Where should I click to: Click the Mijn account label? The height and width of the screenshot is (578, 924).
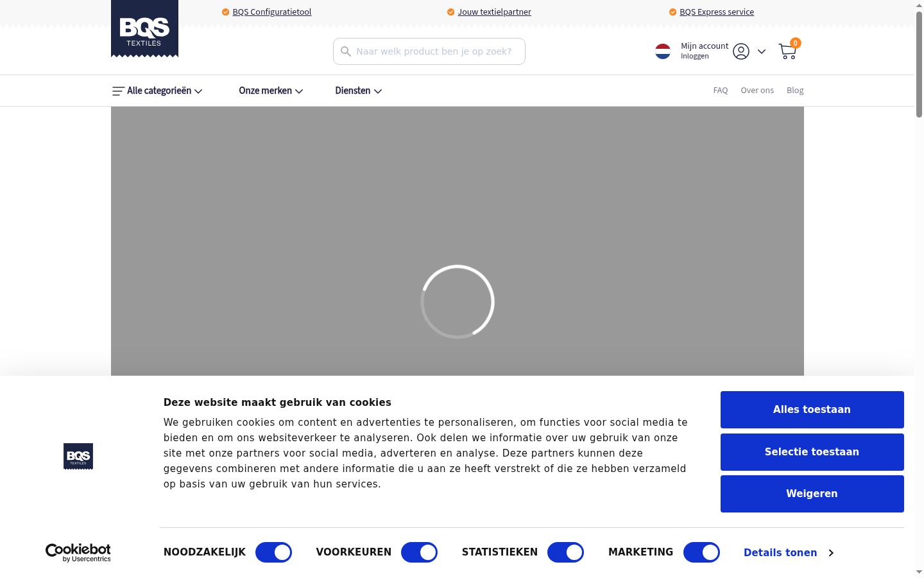click(x=705, y=46)
